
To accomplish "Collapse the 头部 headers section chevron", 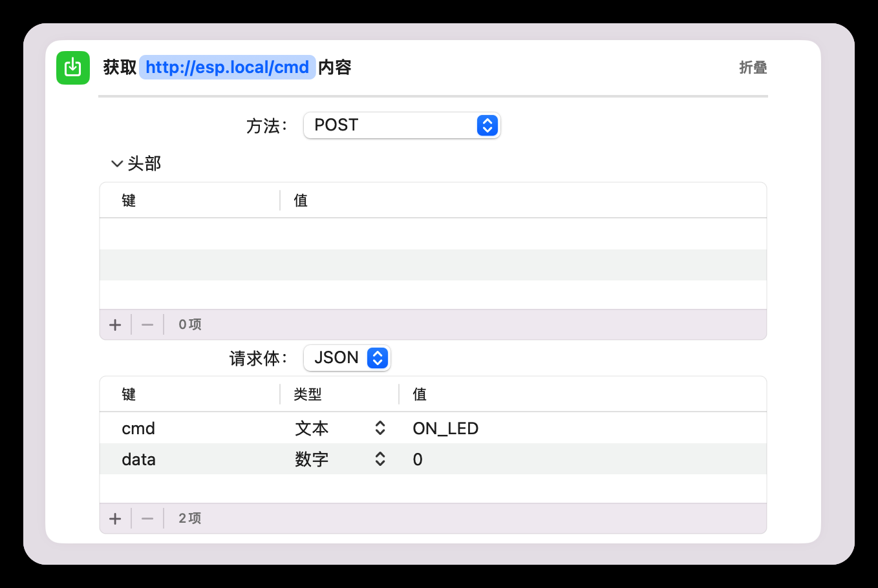I will pos(117,163).
